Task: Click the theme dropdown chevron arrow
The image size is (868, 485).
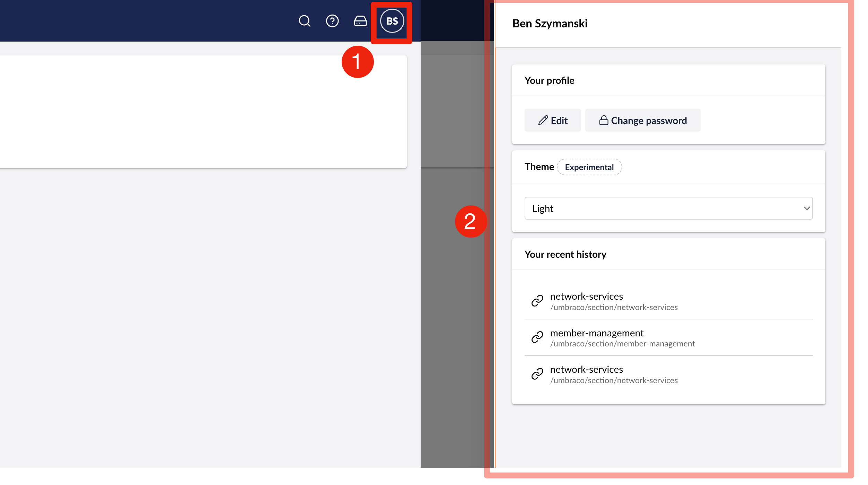Action: (806, 208)
